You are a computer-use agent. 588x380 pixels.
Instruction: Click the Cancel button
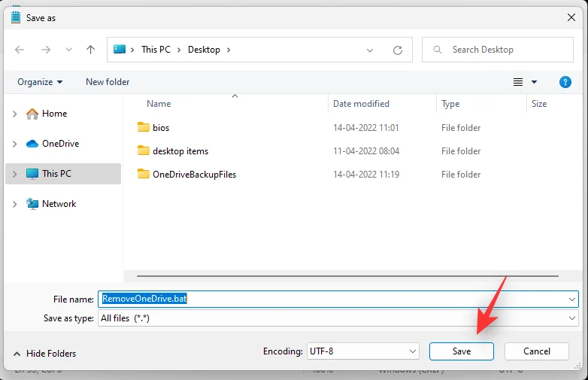coord(537,351)
